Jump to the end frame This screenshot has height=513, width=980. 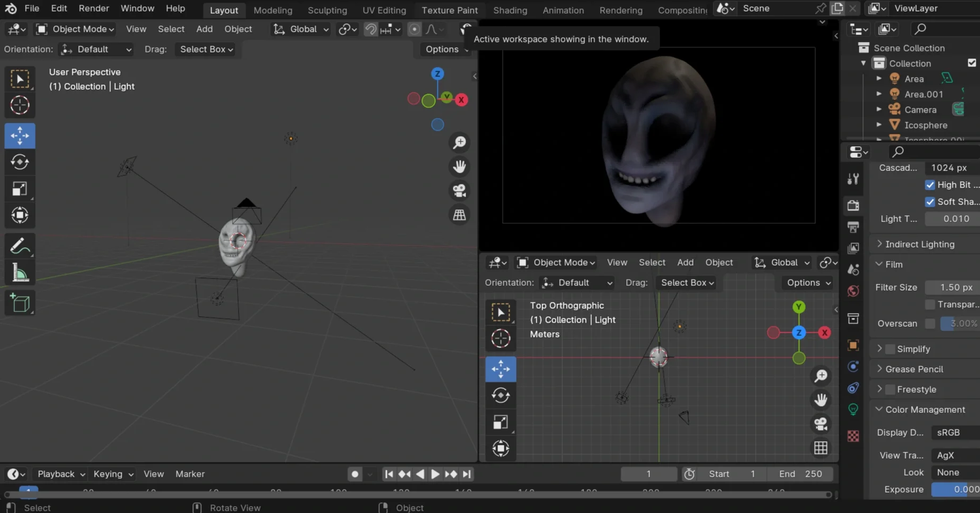coord(467,474)
